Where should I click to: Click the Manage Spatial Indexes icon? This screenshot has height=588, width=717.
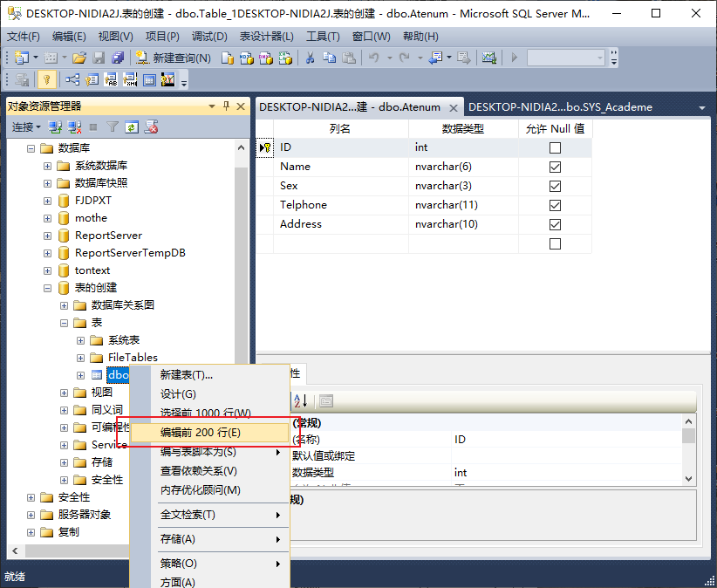(168, 79)
